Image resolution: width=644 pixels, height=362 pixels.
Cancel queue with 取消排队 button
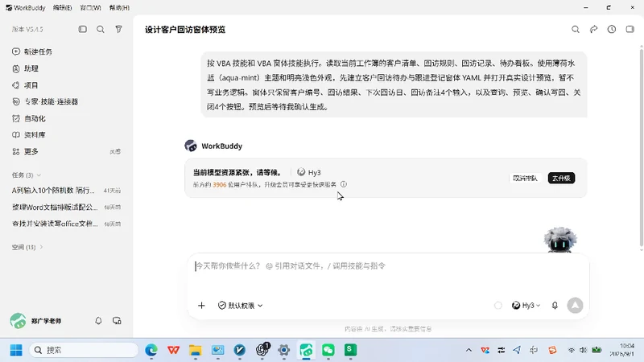pyautogui.click(x=525, y=178)
